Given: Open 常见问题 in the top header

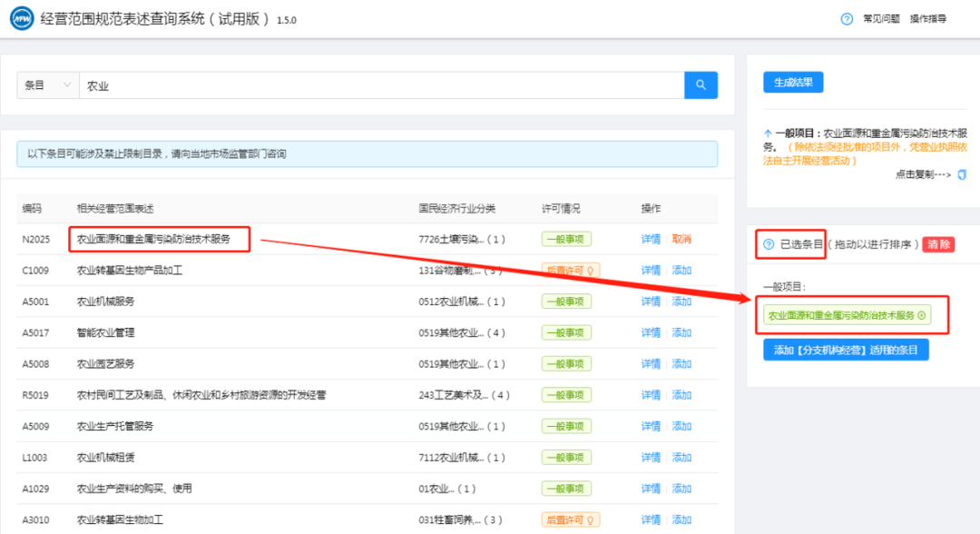Looking at the screenshot, I should (x=881, y=19).
